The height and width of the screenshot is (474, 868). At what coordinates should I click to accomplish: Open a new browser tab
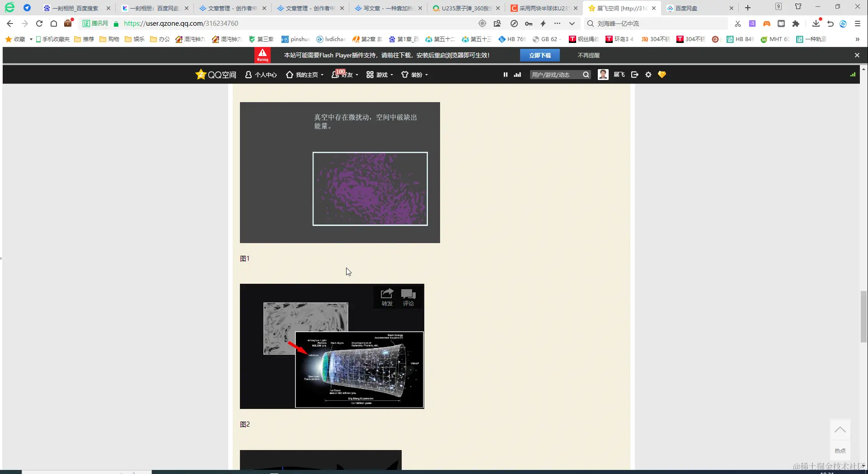[748, 8]
